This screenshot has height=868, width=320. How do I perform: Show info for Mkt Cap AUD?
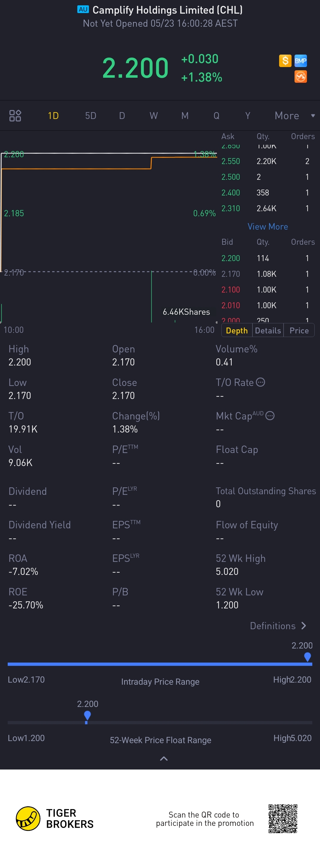coord(270,416)
